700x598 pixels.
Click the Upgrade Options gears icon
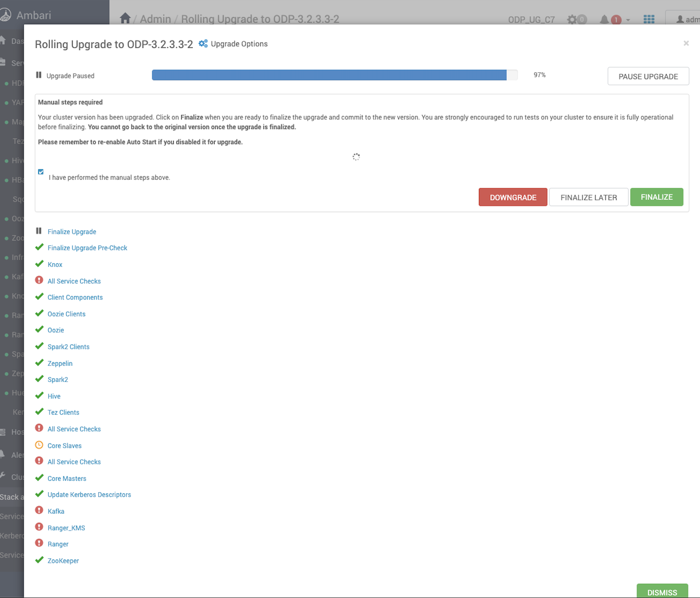click(203, 43)
